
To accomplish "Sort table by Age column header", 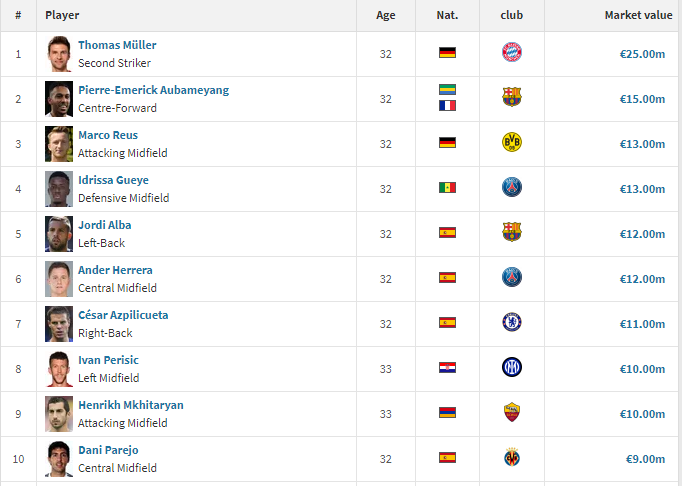I will pyautogui.click(x=385, y=15).
